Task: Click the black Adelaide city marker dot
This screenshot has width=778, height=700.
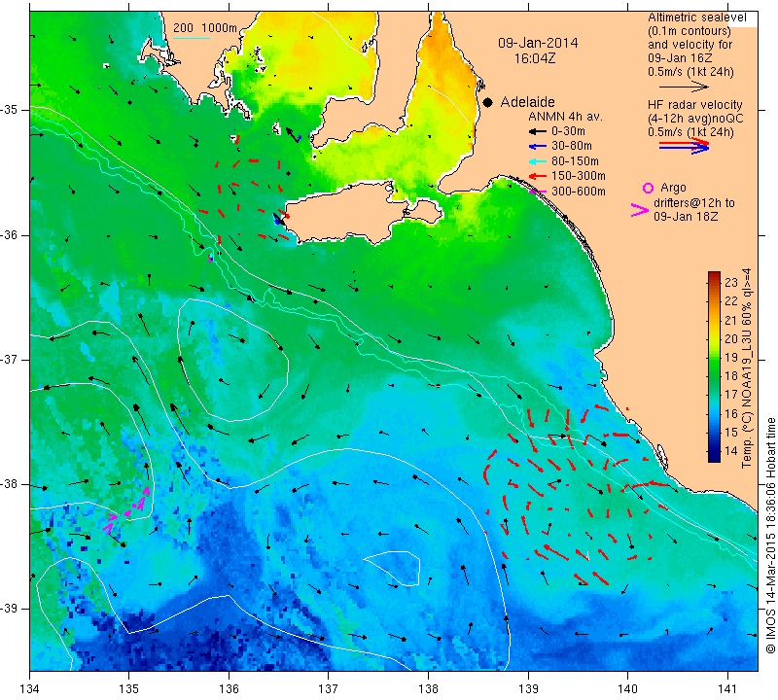Action: 488,103
